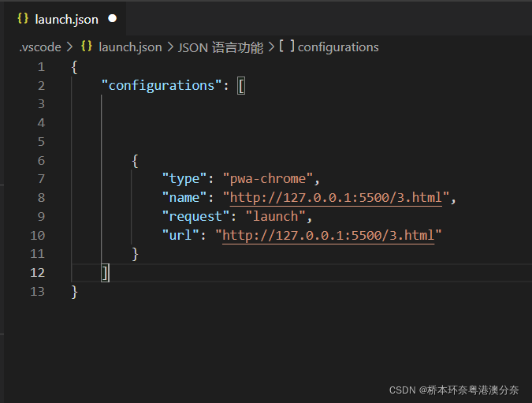Screen dimensions: 532x403
Task: Click array bracket icon in breadcrumb
Action: point(287,47)
